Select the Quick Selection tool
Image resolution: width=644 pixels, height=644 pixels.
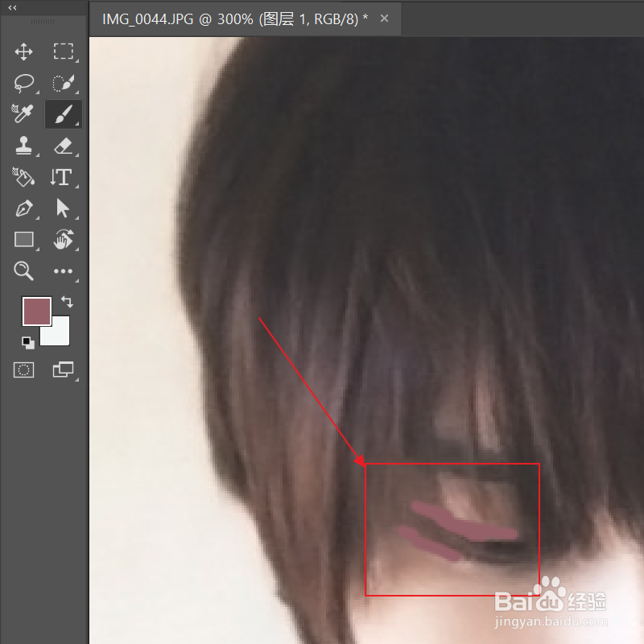pyautogui.click(x=64, y=84)
